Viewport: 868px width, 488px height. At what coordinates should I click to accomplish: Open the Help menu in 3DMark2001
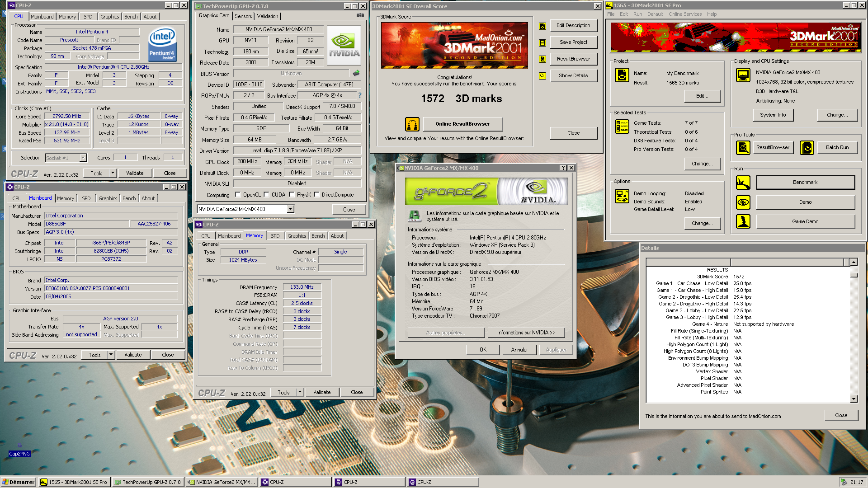coord(712,14)
